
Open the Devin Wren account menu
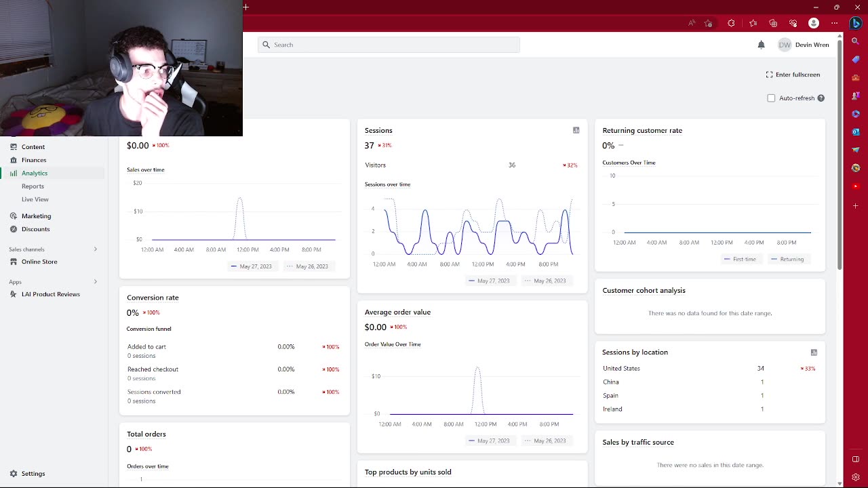click(804, 45)
